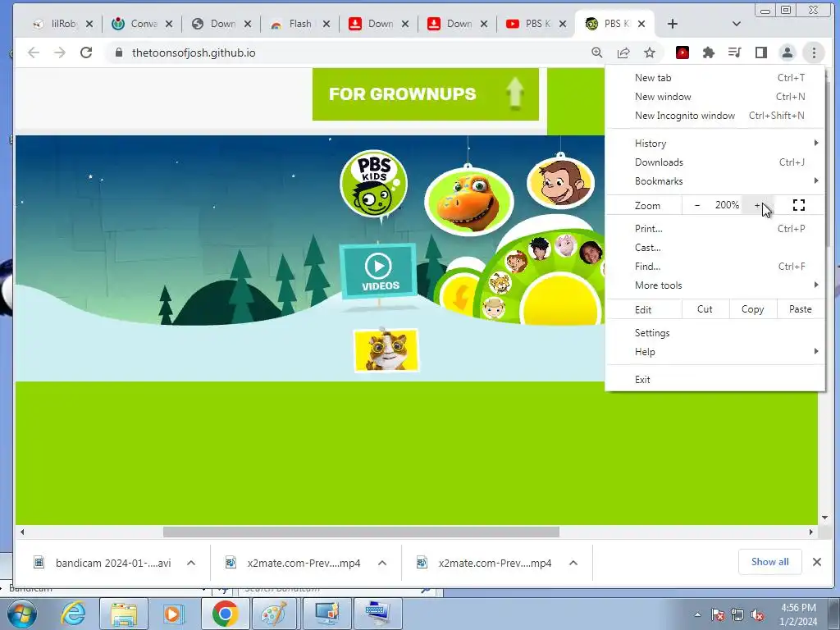
Task: Select New tab menu entry
Action: pyautogui.click(x=715, y=78)
